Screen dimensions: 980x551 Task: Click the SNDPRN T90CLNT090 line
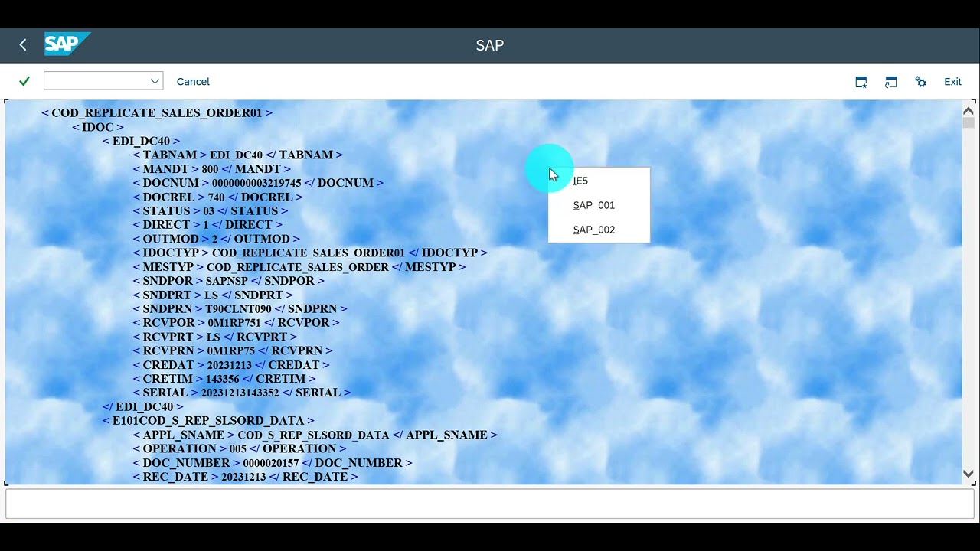coord(240,308)
